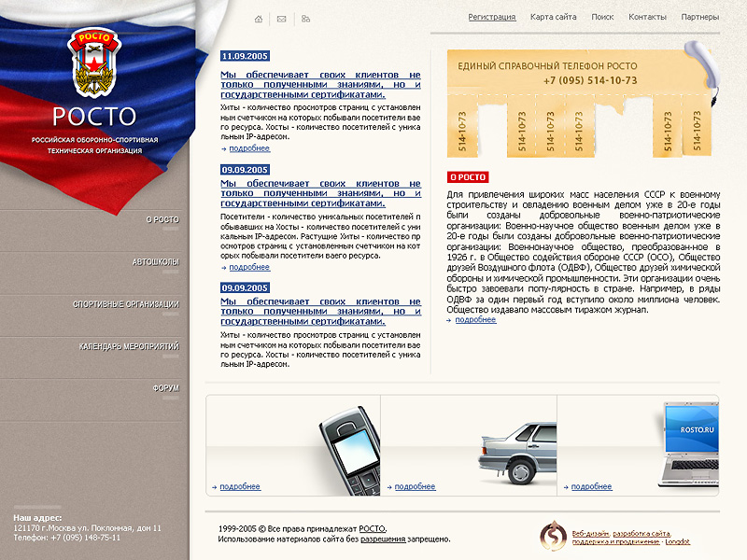Click the РОСТО link in the copyright line
The height and width of the screenshot is (560, 747).
pyautogui.click(x=372, y=529)
